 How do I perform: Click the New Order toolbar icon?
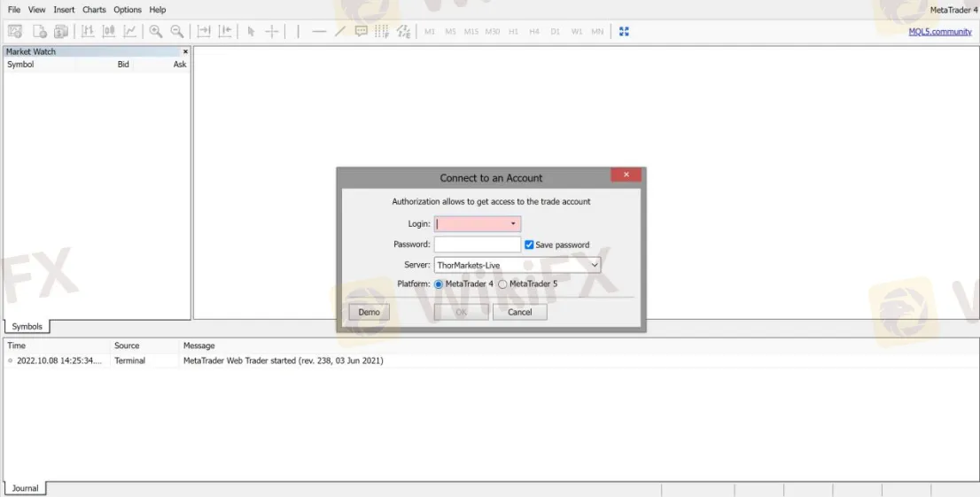click(39, 31)
